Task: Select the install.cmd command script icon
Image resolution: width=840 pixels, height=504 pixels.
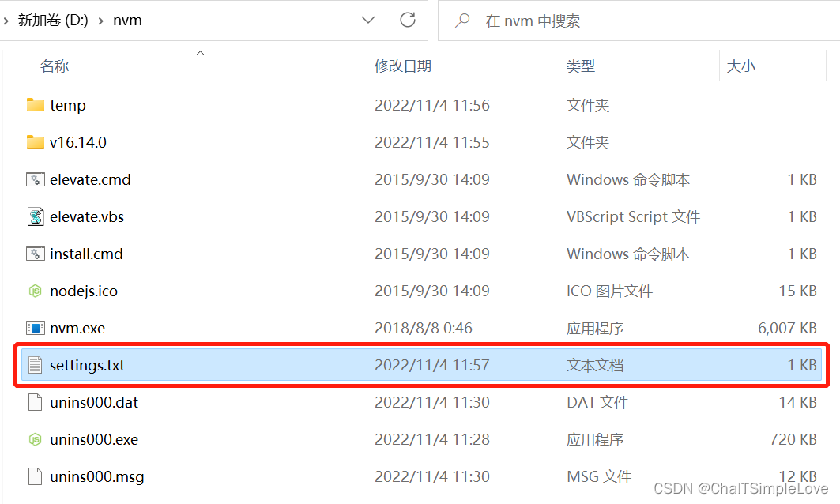Action: coord(35,254)
